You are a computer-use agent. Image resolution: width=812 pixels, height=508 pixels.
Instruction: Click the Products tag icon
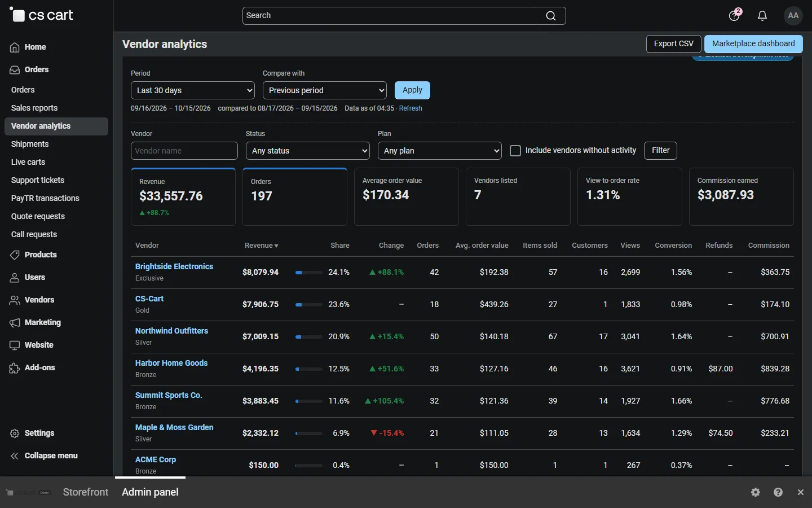[x=15, y=255]
